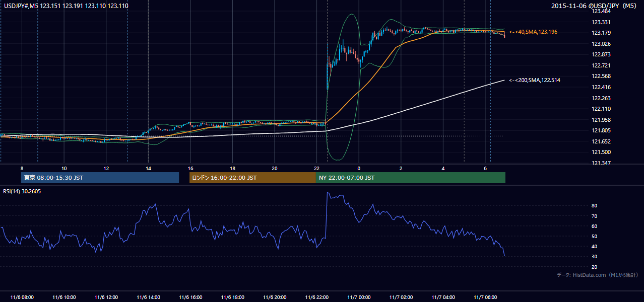
Task: Select the NY 22:00-07:00 JST session bar
Action: coord(411,178)
